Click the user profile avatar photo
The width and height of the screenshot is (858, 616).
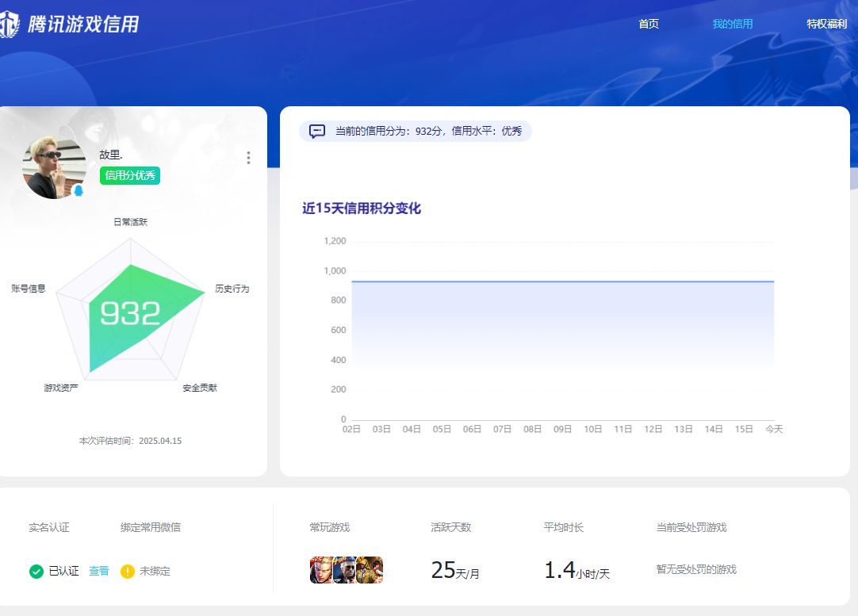coord(54,166)
